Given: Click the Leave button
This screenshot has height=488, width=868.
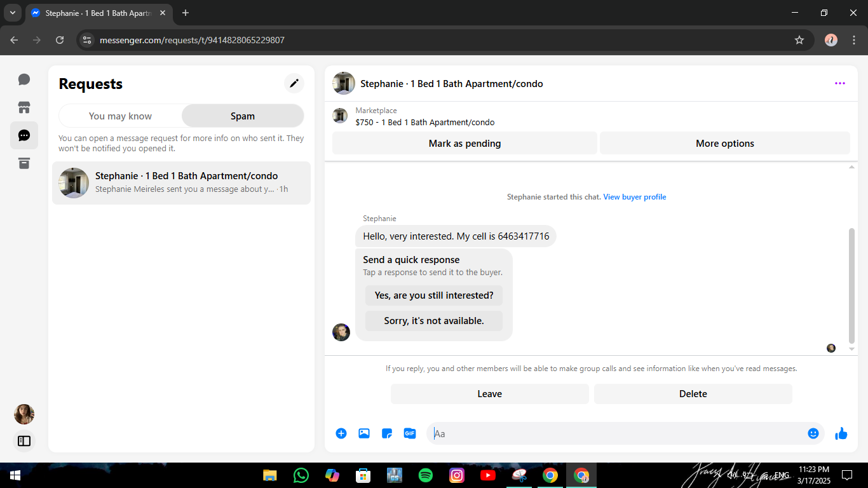Looking at the screenshot, I should 490,394.
